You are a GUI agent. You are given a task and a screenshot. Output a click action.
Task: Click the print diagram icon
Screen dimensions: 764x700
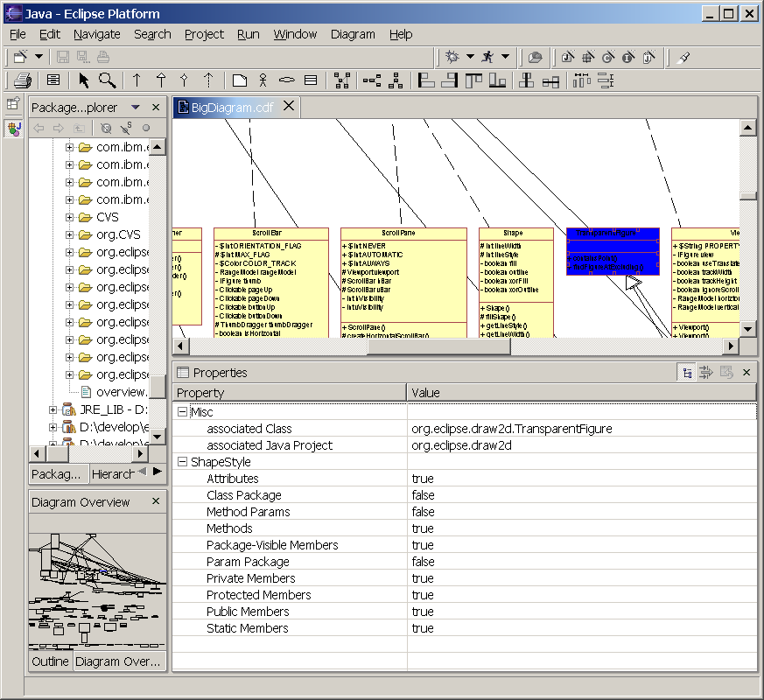[x=23, y=80]
